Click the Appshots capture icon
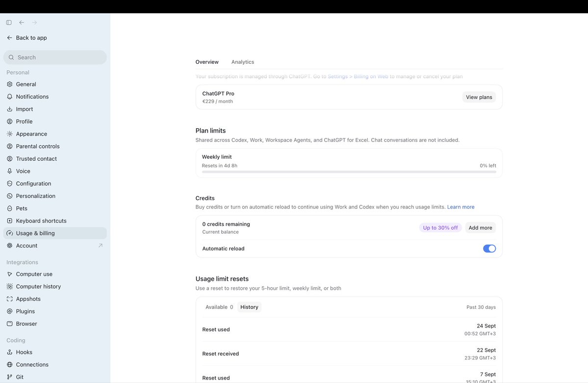The width and height of the screenshot is (588, 383). tap(10, 299)
